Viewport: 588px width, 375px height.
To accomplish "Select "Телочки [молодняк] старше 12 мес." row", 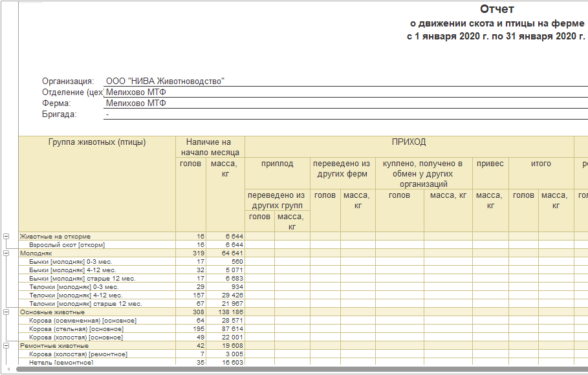I will point(85,304).
